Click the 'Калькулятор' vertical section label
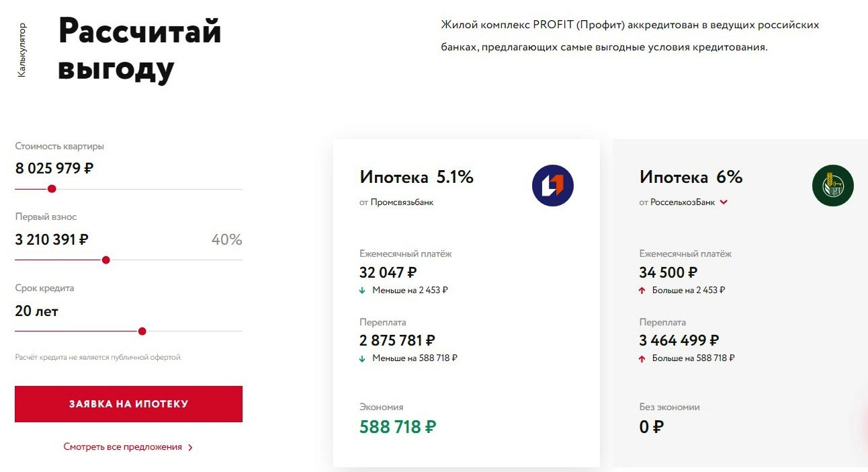 click(x=21, y=50)
